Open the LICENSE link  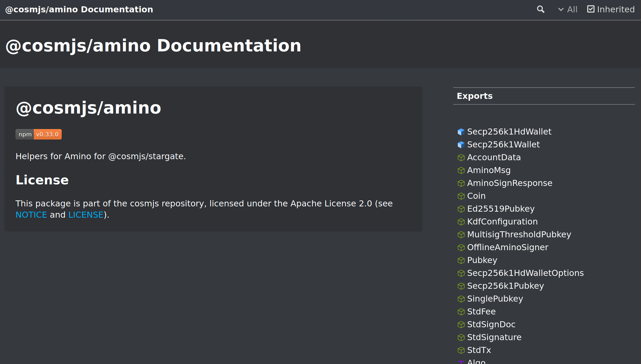pos(86,215)
